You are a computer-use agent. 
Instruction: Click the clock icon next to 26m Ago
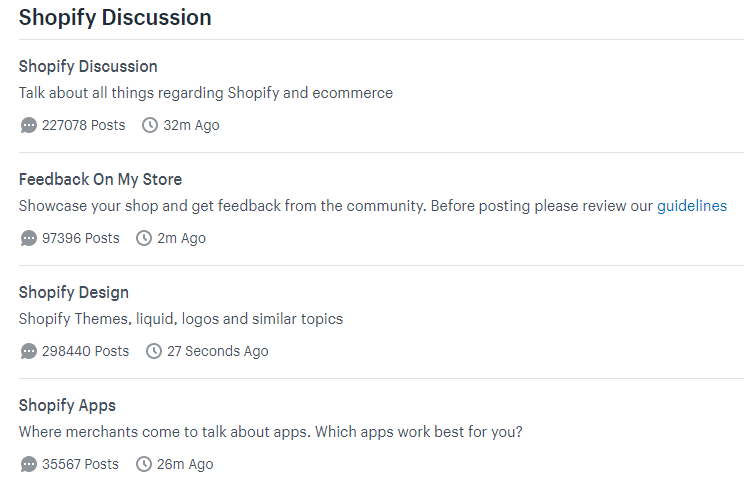click(x=144, y=465)
